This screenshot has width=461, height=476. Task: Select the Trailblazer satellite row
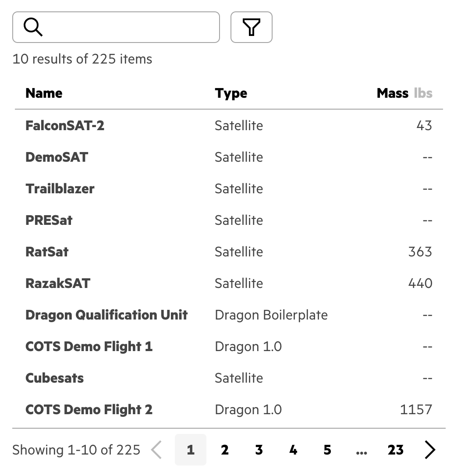60,189
